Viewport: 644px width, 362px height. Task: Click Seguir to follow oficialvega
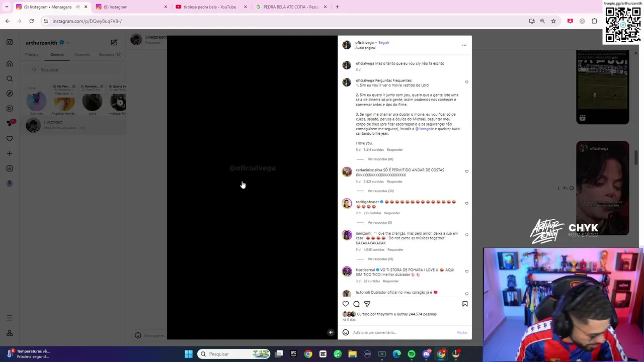coord(384,43)
